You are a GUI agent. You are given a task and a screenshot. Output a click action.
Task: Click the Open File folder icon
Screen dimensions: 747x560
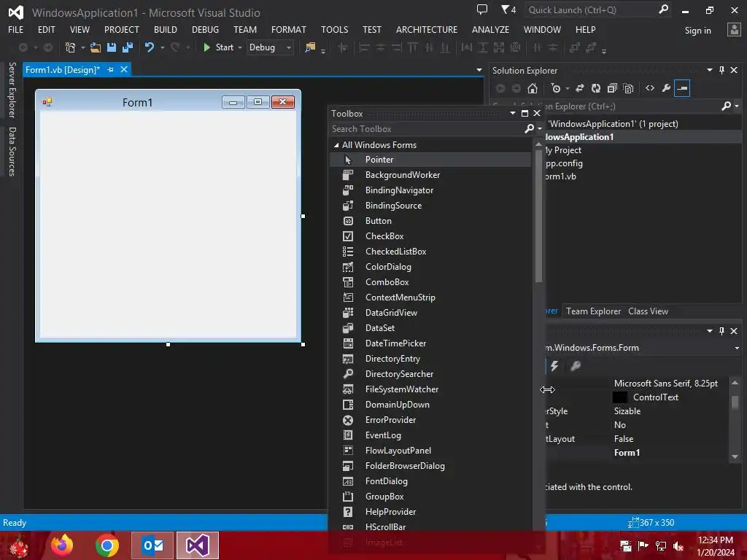96,47
